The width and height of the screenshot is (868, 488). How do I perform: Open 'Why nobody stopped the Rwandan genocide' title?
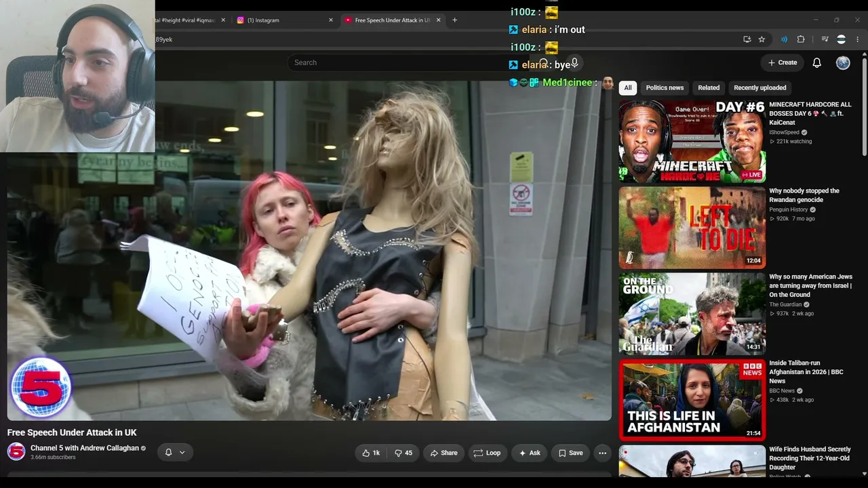coord(804,195)
